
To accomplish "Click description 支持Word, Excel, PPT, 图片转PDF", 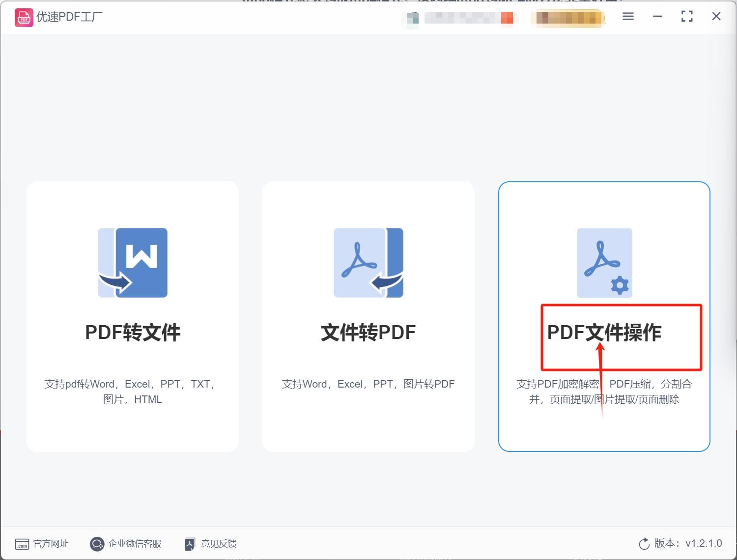I will tap(368, 384).
